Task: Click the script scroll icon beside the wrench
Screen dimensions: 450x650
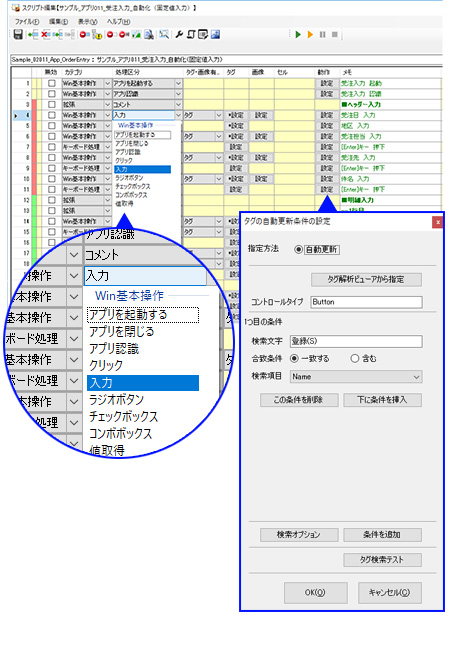Action: click(191, 34)
